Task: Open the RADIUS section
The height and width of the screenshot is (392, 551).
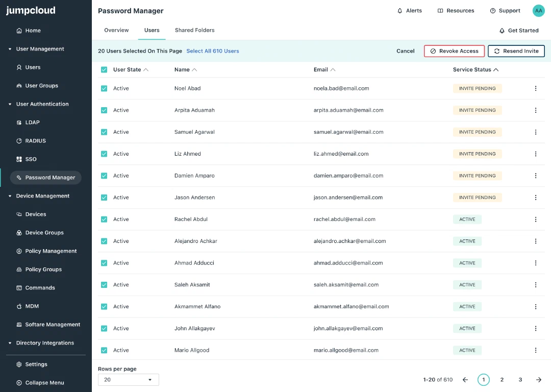Action: pyautogui.click(x=31, y=141)
